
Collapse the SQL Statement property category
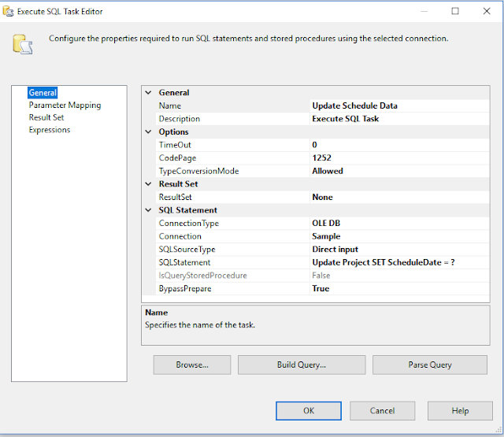[149, 210]
